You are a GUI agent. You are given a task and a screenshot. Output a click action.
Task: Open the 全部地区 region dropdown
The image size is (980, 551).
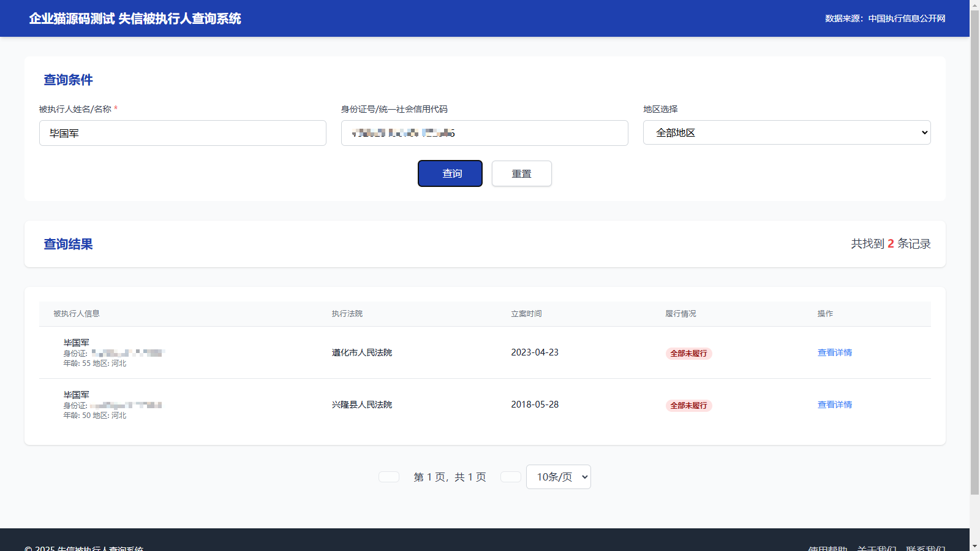786,132
